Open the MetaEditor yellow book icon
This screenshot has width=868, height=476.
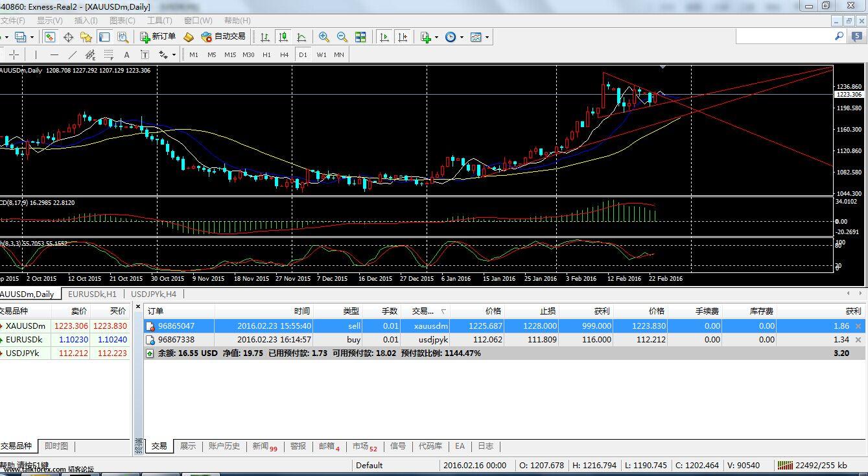[x=189, y=37]
